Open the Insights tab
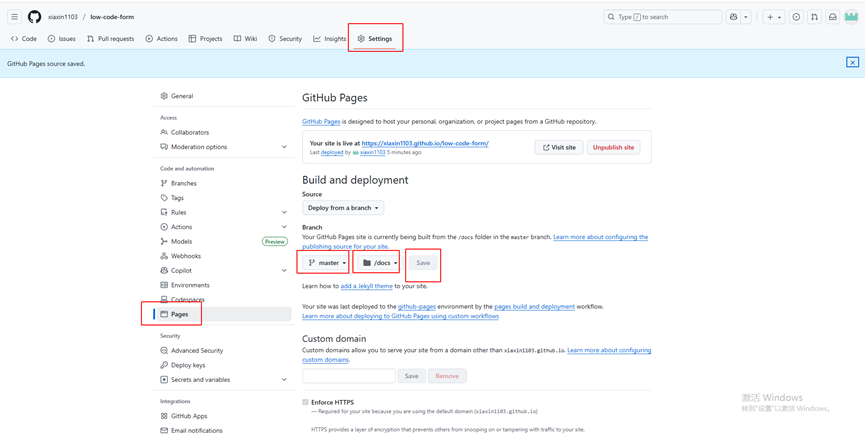 [x=330, y=39]
